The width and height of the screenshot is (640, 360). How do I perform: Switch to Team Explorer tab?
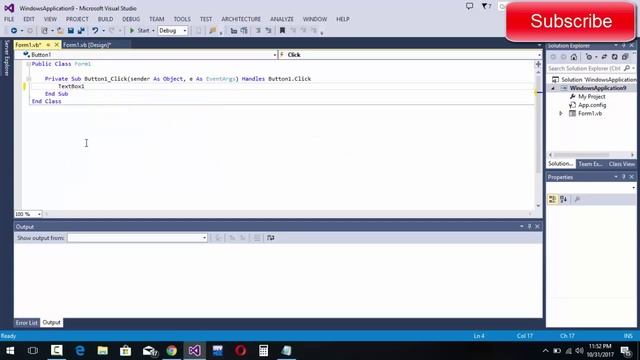coord(591,164)
